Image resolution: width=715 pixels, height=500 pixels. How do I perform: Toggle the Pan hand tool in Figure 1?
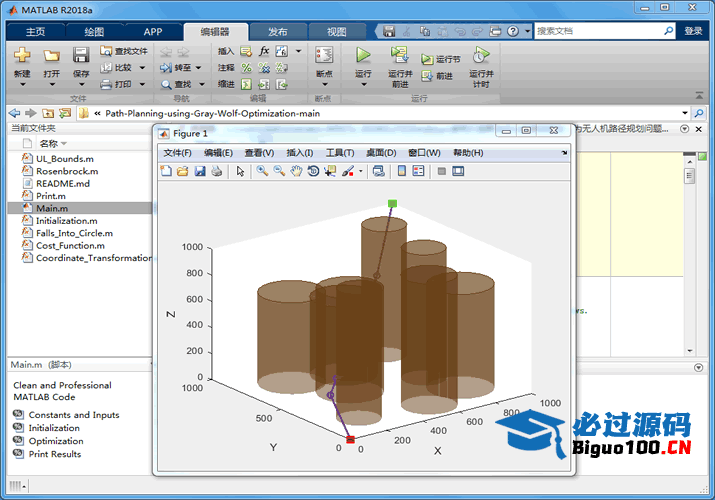tap(296, 171)
